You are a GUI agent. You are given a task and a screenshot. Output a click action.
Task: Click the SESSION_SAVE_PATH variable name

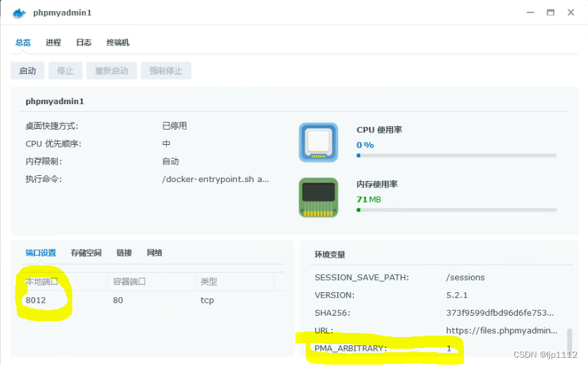tap(362, 277)
